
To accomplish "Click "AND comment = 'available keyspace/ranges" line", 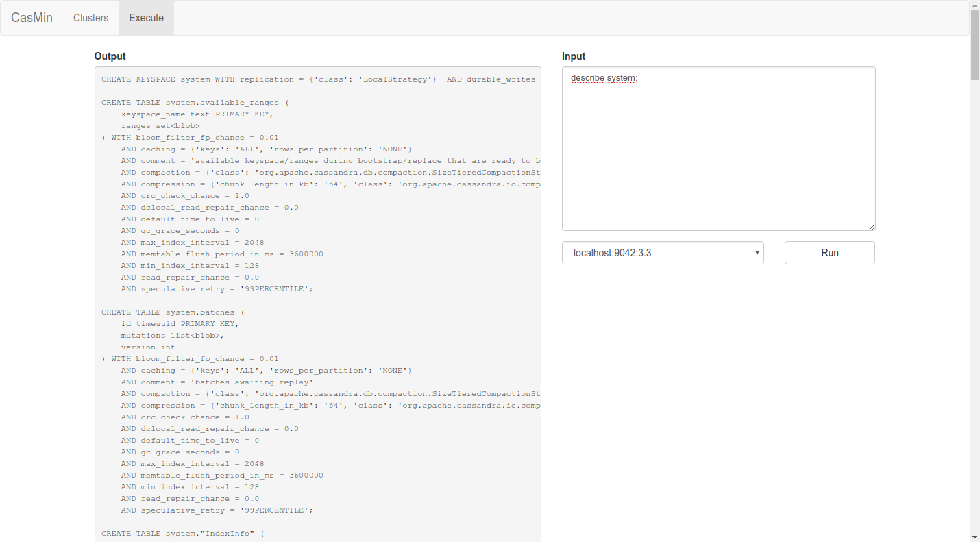I will coord(331,161).
